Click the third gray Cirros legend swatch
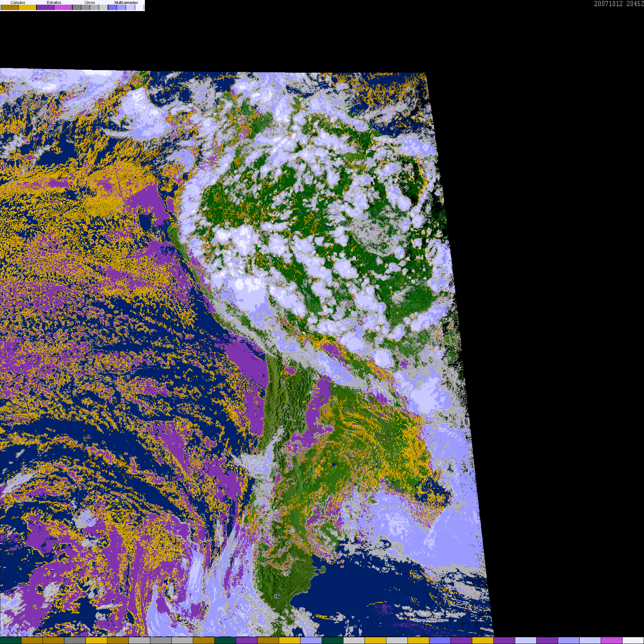The width and height of the screenshot is (644, 644). pos(94,7)
